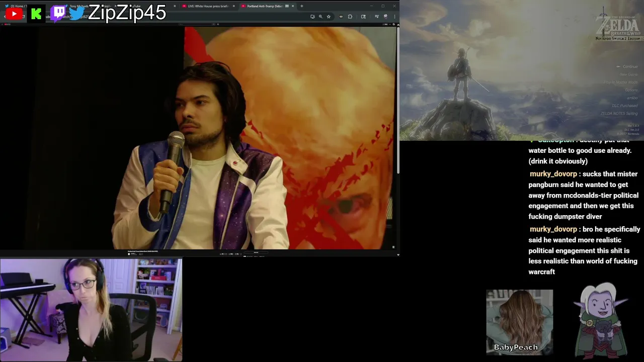Select ZELDA NOTES Setting in the menu

tap(619, 114)
